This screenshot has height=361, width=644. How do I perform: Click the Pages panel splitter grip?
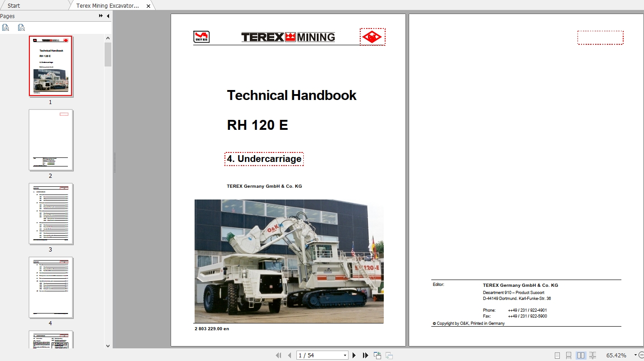click(x=114, y=162)
